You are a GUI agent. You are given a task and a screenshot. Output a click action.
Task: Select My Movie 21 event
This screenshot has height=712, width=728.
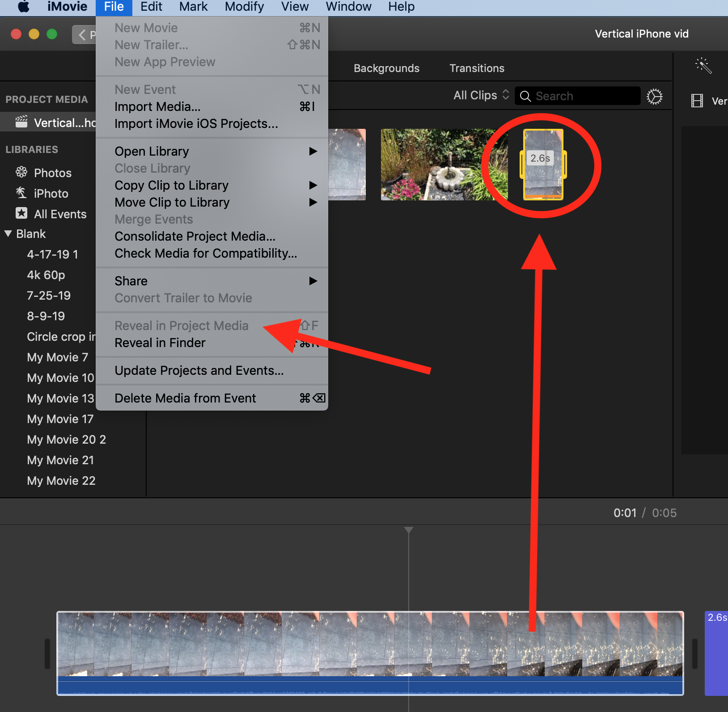click(x=60, y=460)
